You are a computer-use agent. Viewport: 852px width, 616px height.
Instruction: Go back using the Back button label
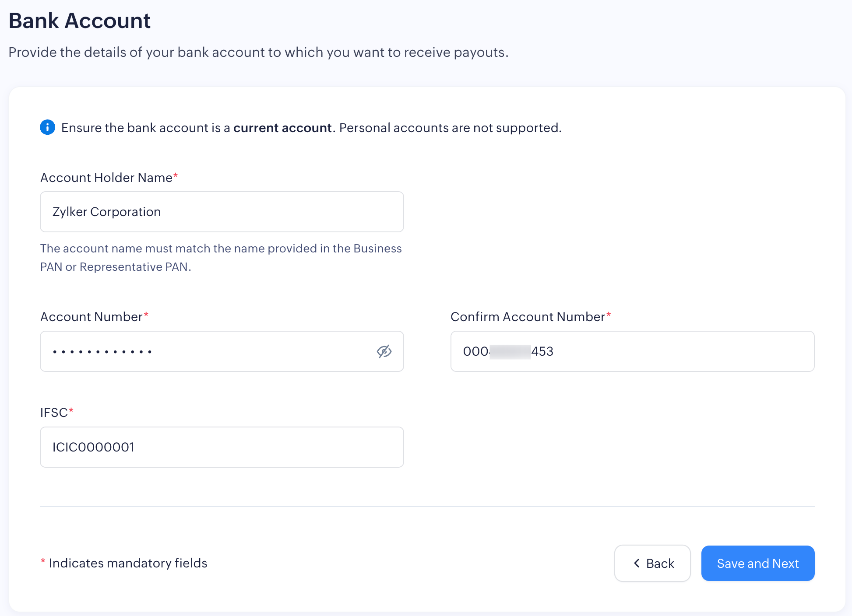660,563
